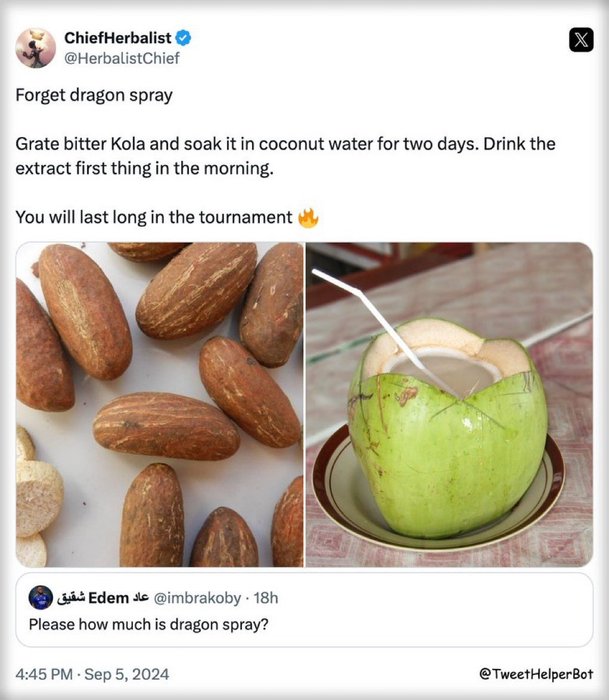Click the "Forget dragon spray" line
Image resolution: width=609 pixels, height=700 pixels.
pos(93,95)
